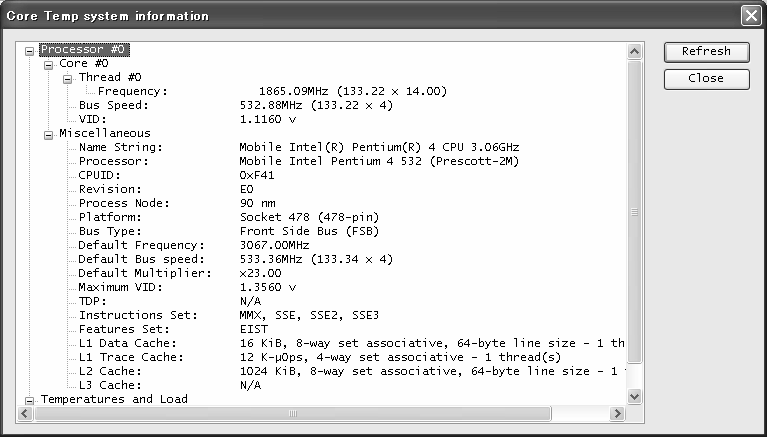Click the value 1.3560 v

click(x=268, y=287)
